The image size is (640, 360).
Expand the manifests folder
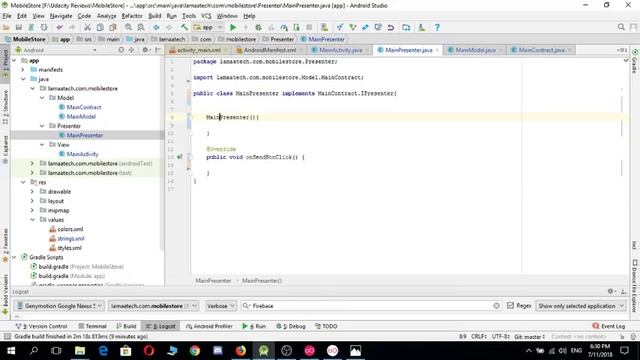pos(23,70)
